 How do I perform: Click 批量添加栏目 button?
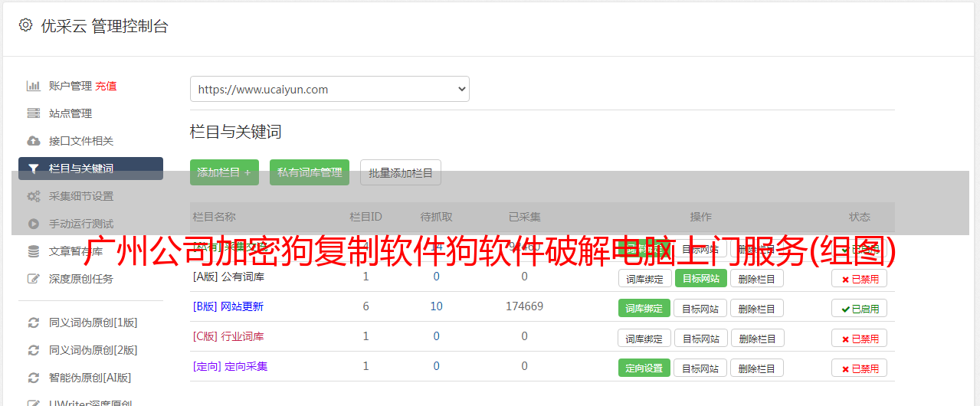401,172
